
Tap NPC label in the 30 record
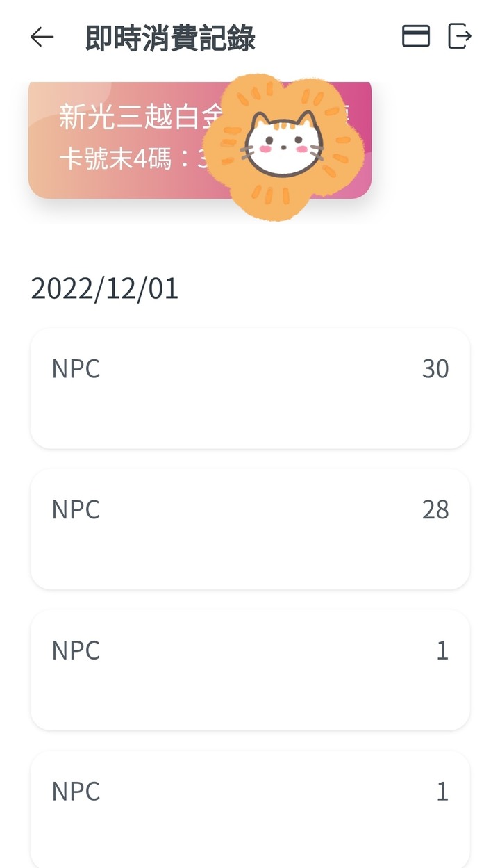76,369
